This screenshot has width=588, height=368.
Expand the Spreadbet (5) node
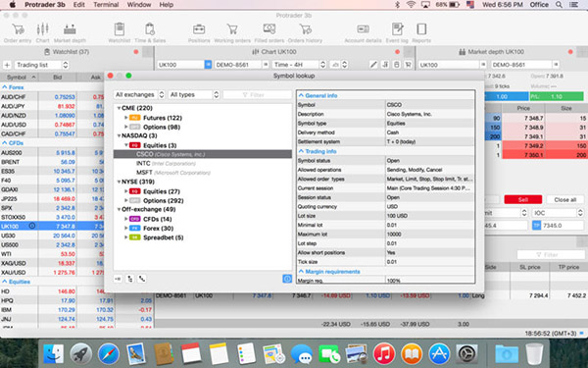126,237
